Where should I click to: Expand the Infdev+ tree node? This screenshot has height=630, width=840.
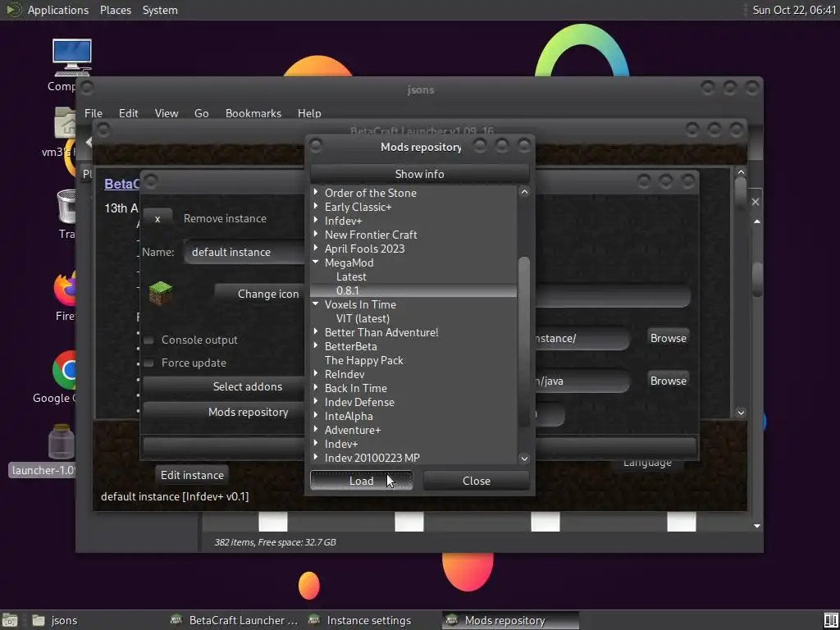click(x=316, y=220)
